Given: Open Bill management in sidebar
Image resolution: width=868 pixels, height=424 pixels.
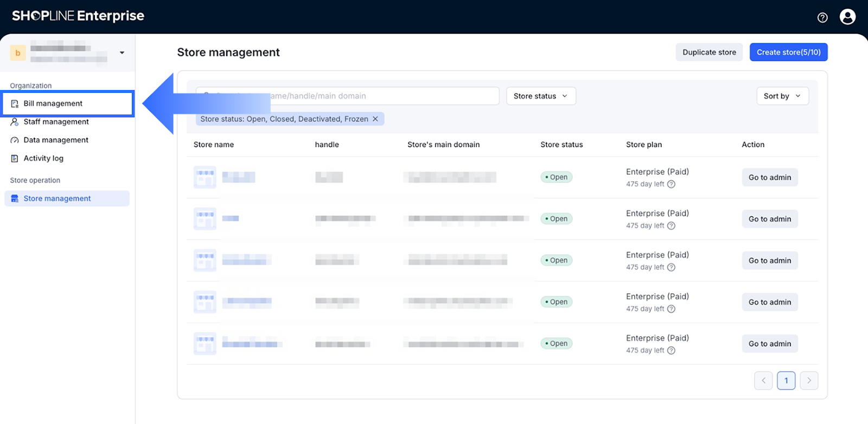Looking at the screenshot, I should coord(53,104).
